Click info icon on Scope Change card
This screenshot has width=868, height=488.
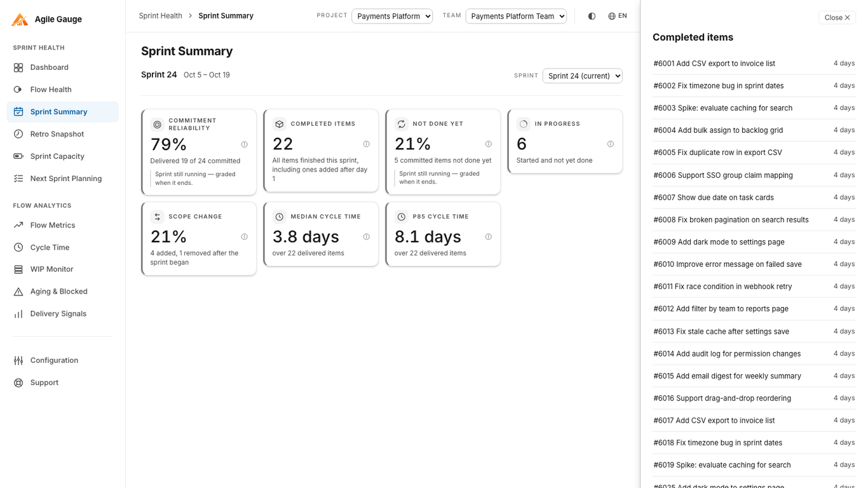(245, 236)
